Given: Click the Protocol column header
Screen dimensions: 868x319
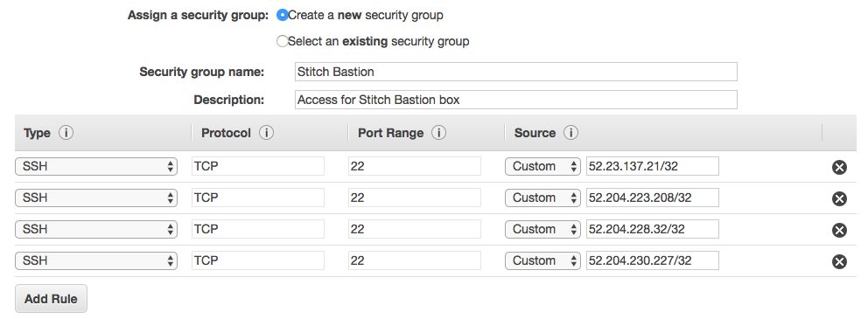Looking at the screenshot, I should point(226,133).
